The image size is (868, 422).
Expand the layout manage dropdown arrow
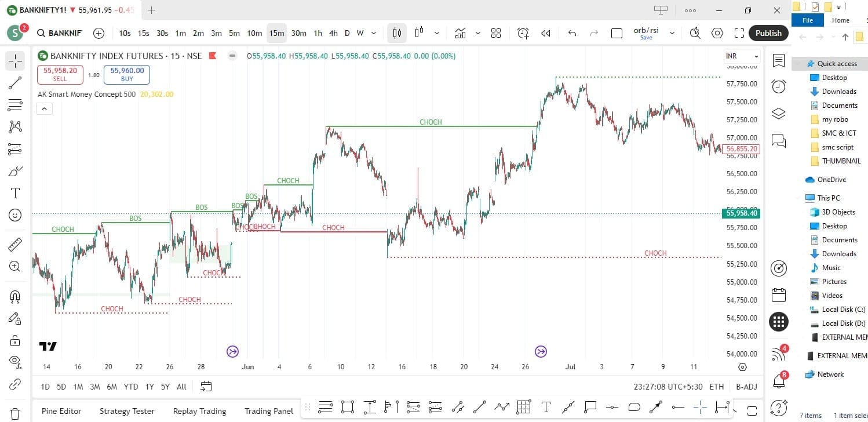(672, 33)
